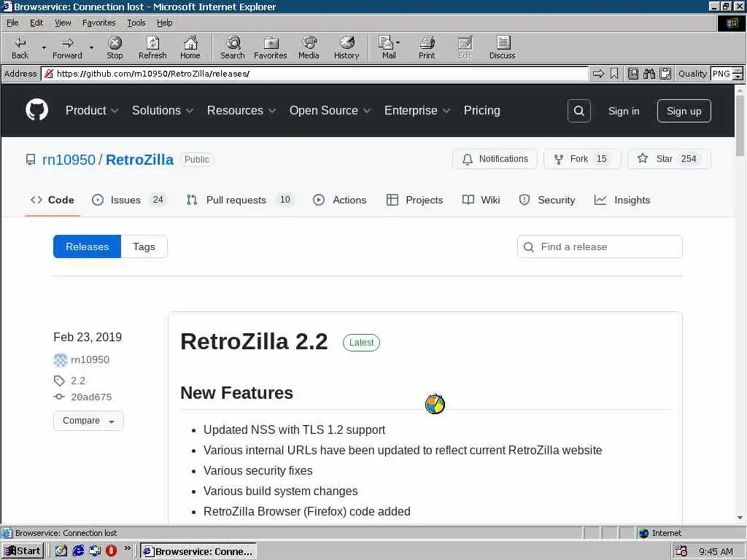Click the Sign in link
The image size is (747, 560).
[x=624, y=111]
